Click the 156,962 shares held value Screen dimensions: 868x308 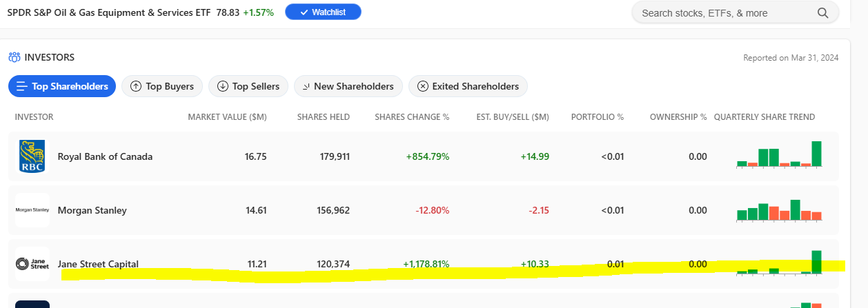333,210
